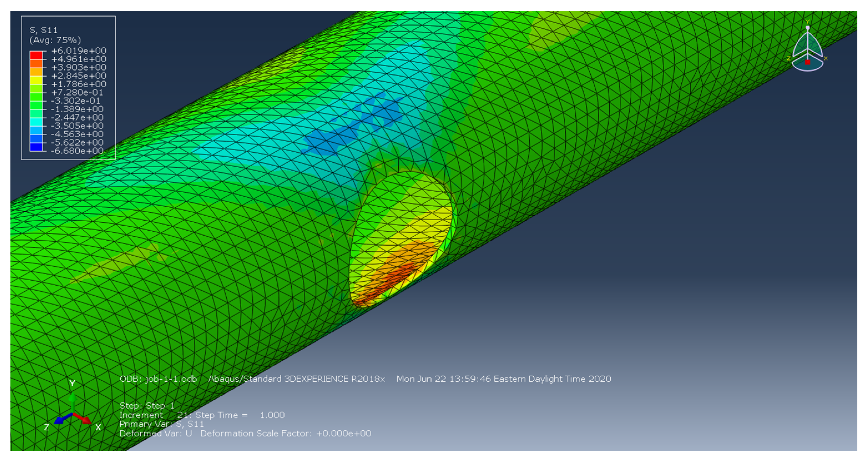Click the ODB: job-1-1.odb title text
This screenshot has width=868, height=461.
coord(158,379)
